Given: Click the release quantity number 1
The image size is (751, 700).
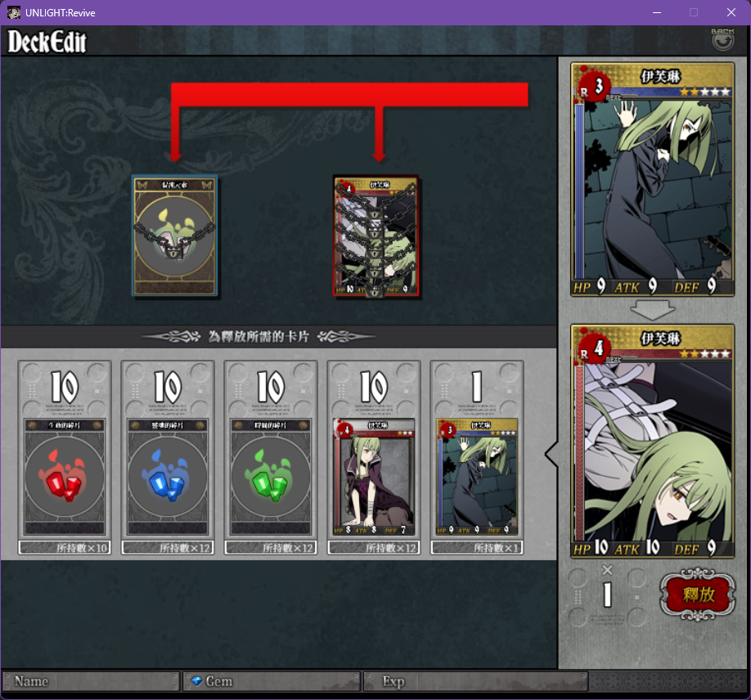Looking at the screenshot, I should pyautogui.click(x=607, y=595).
